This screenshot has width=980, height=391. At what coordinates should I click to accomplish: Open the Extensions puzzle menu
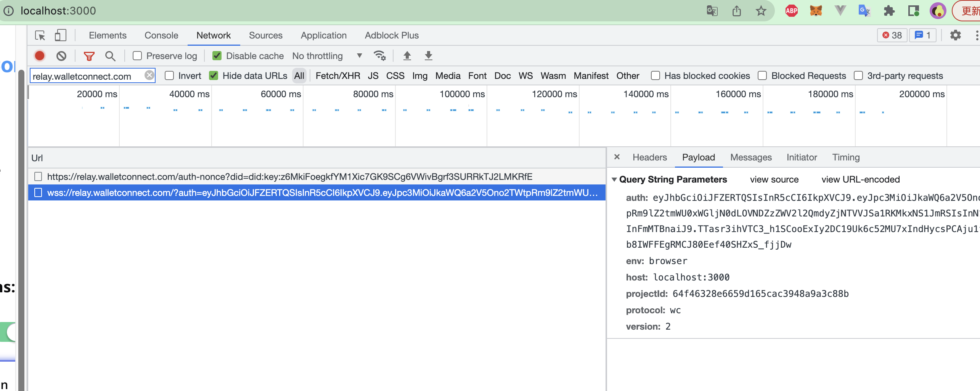(889, 11)
